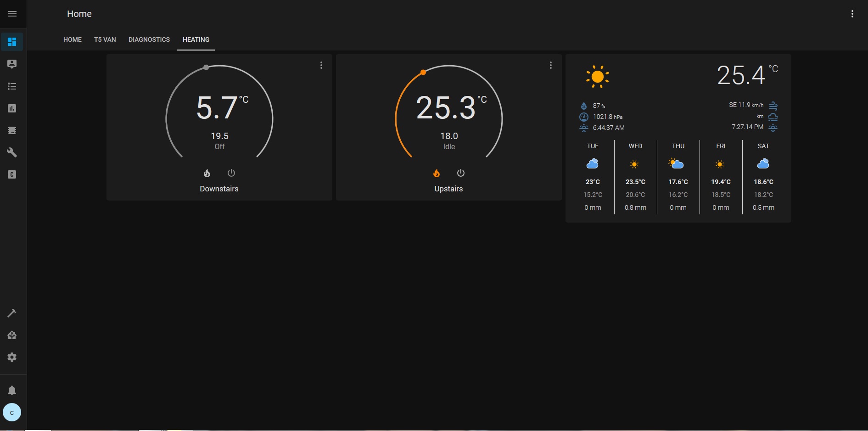Open the Overview dashboard sidebar icon
The height and width of the screenshot is (431, 868).
pos(12,42)
